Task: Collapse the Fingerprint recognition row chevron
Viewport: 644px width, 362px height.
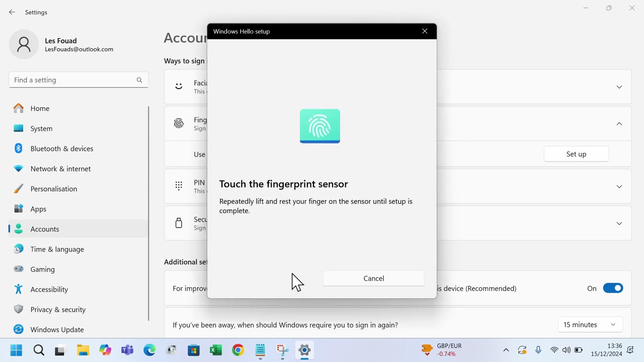Action: tap(619, 124)
